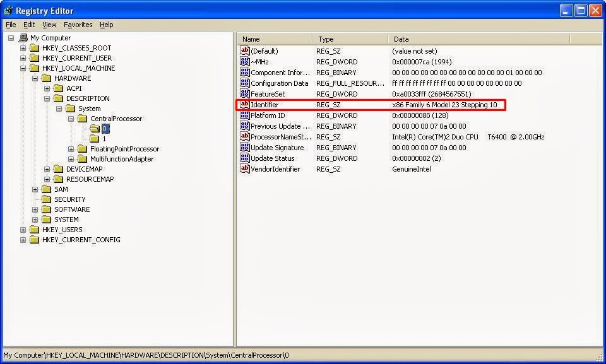Click the HKEY_CURRENT_USER folder icon

(x=35, y=57)
